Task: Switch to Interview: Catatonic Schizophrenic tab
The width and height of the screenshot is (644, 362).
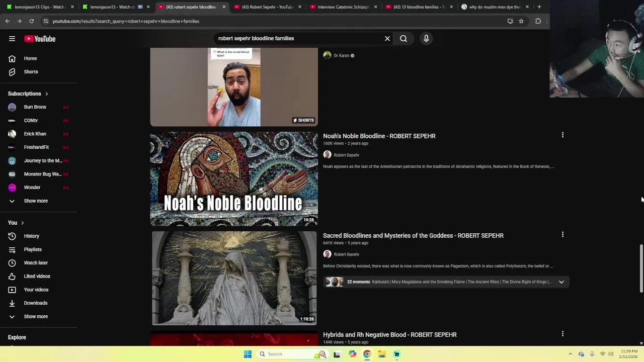Action: click(x=343, y=7)
